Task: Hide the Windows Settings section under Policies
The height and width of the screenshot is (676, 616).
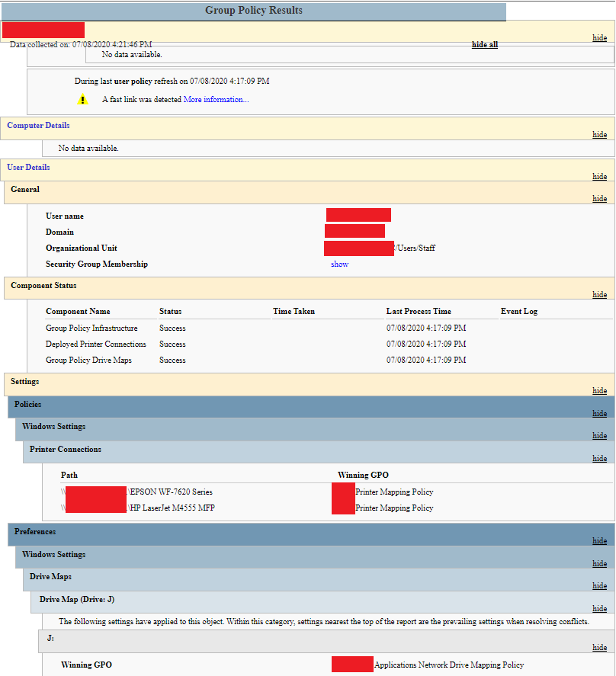Action: tap(599, 435)
